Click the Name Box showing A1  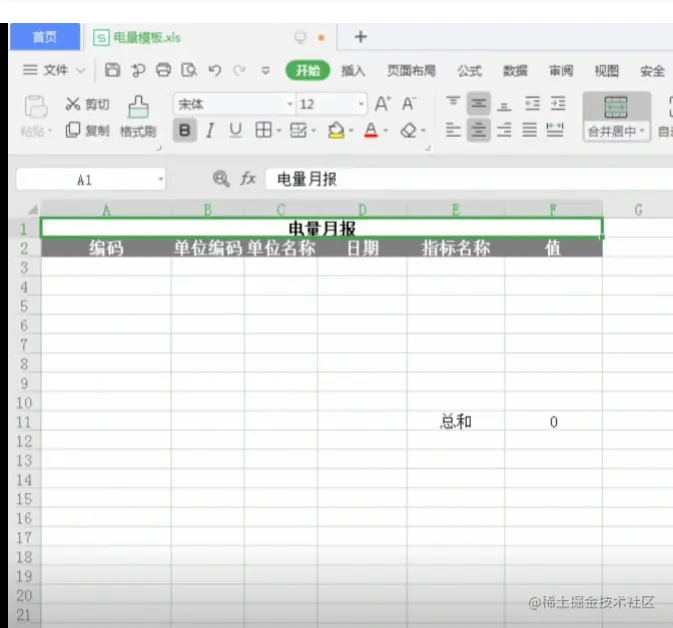click(85, 179)
